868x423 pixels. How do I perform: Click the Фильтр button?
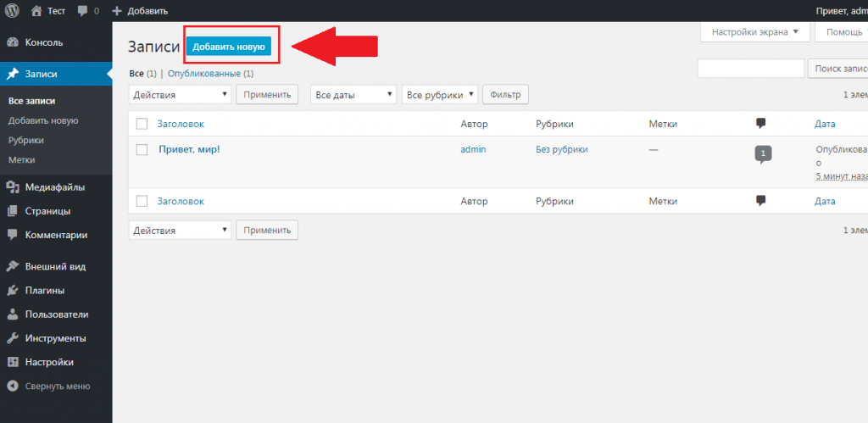(x=505, y=94)
